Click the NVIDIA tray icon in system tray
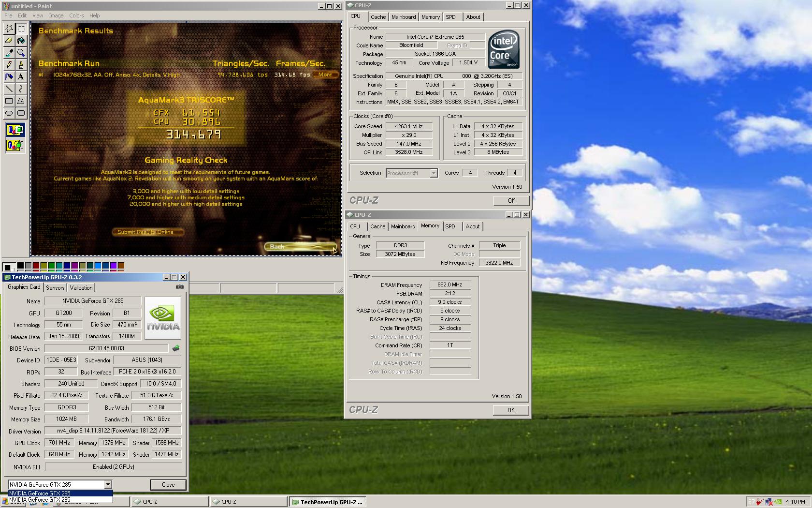812x508 pixels. point(778,502)
